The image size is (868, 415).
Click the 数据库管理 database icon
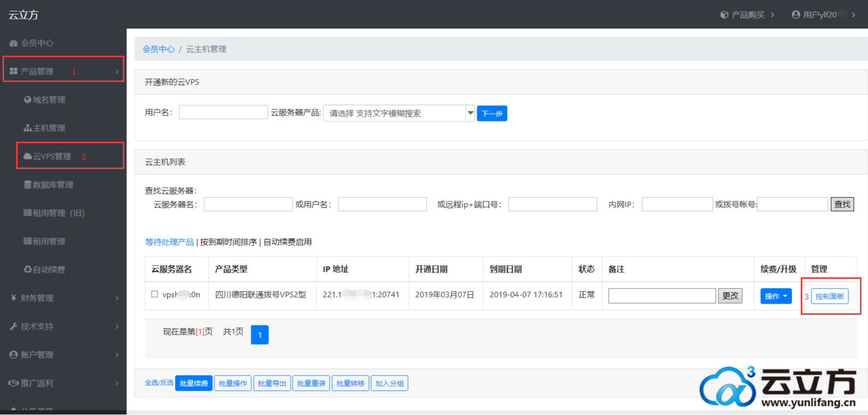[28, 185]
